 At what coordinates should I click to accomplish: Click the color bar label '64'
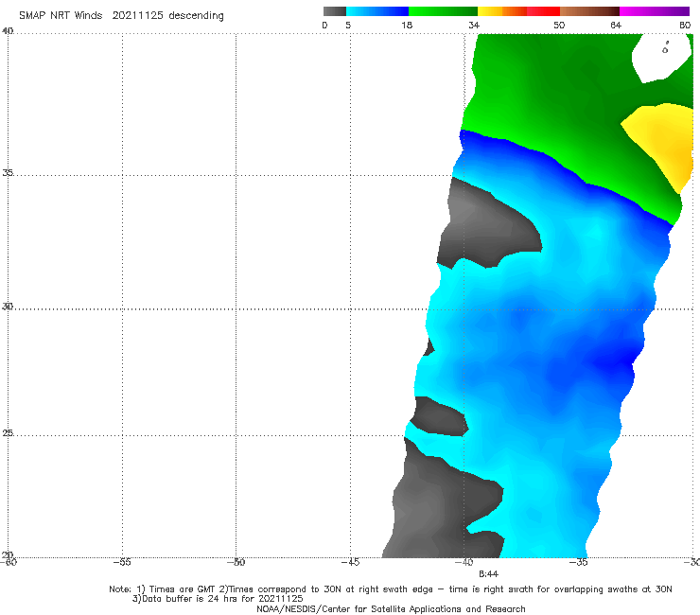(x=616, y=25)
